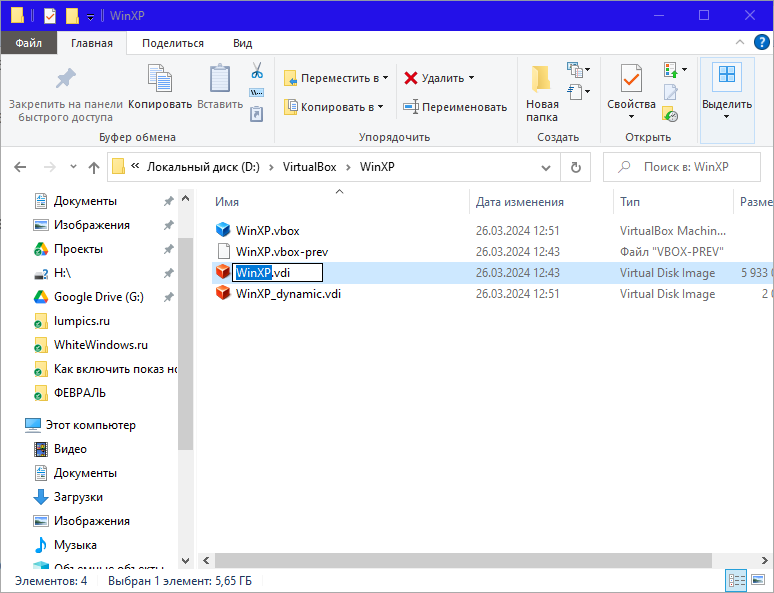Switch to details view in status bar

[x=738, y=580]
